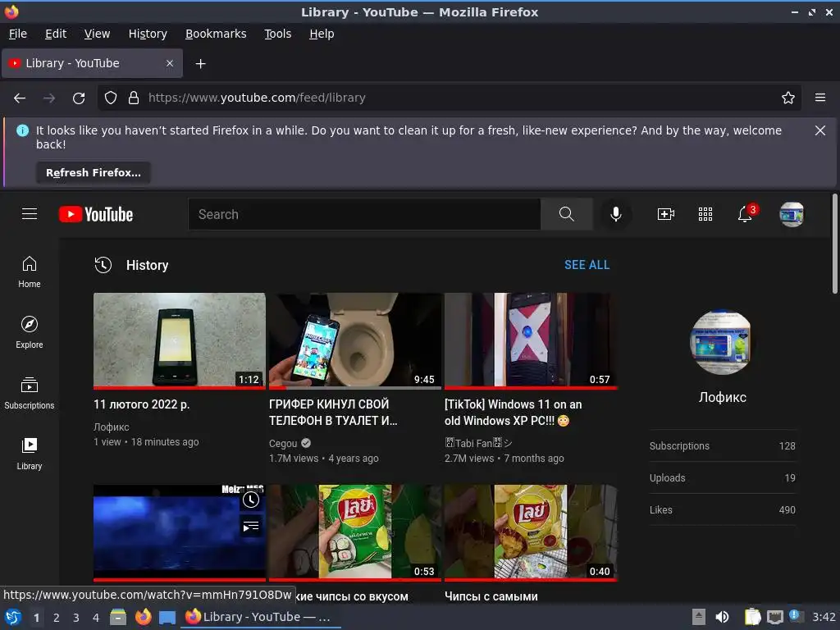Click the Subscriptions 128 stat row
The height and width of the screenshot is (630, 840).
click(722, 445)
